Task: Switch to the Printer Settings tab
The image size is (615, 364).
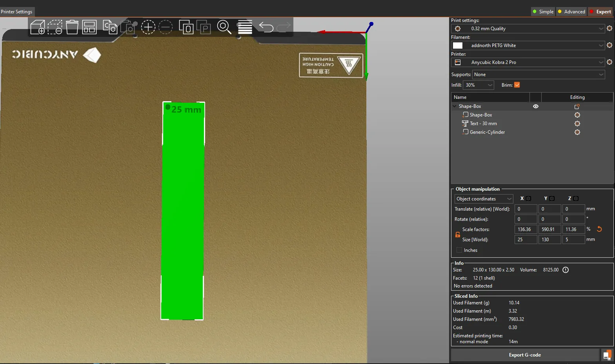Action: (17, 12)
